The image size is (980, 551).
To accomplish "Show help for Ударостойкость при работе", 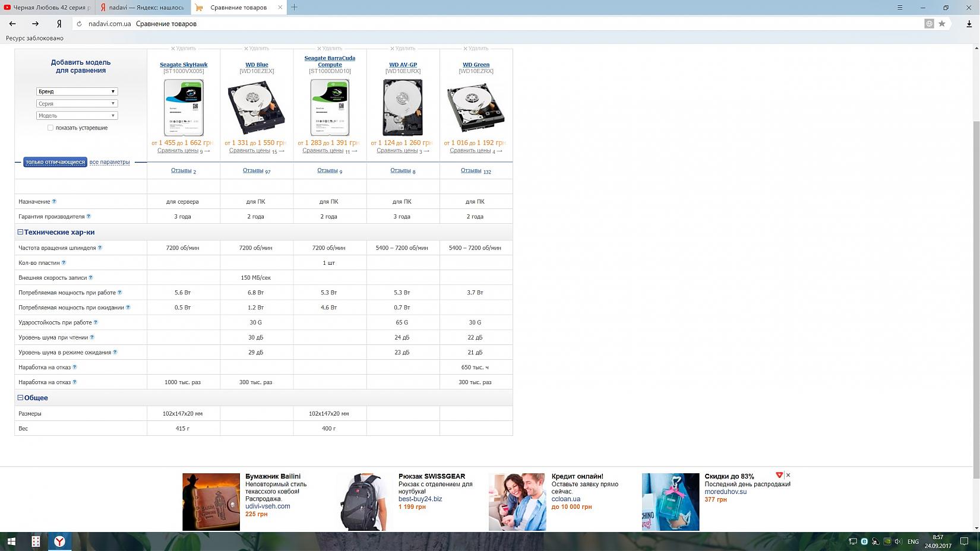I will coord(96,322).
